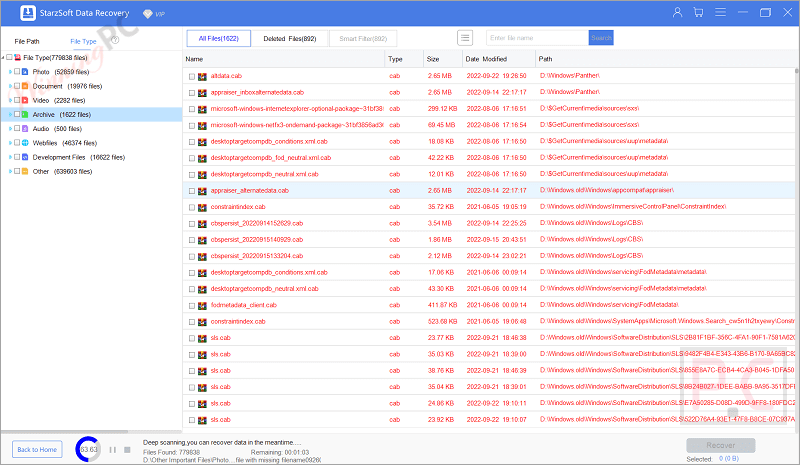Click the Development Files category icon
Screen dimensions: 800x465
point(25,157)
